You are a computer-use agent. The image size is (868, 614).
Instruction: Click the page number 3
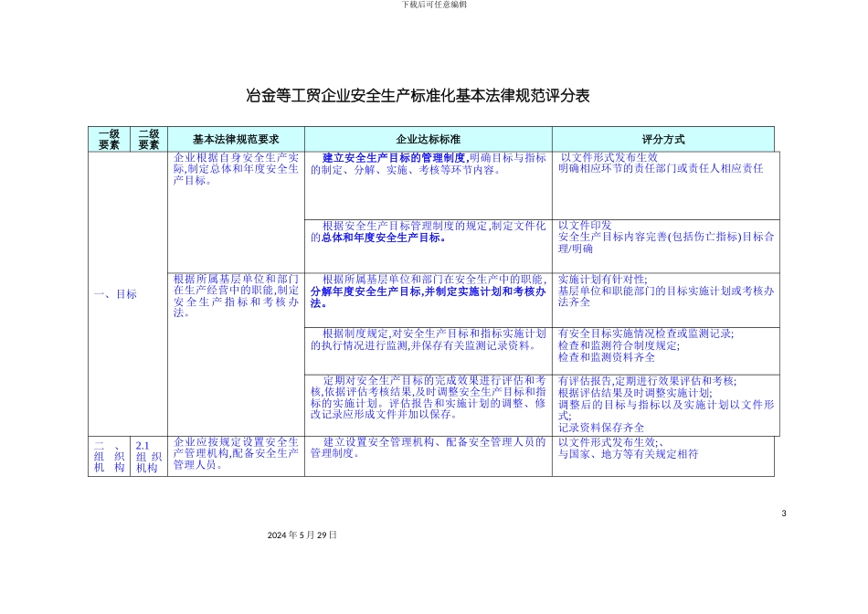point(783,513)
